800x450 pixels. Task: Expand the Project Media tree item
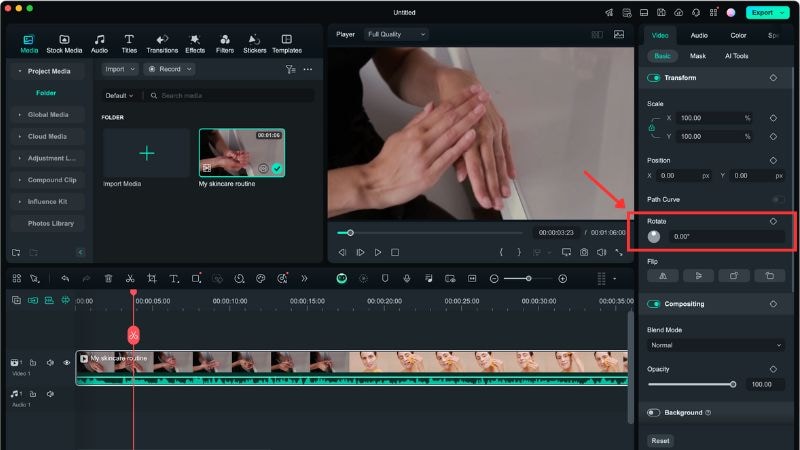coord(20,71)
